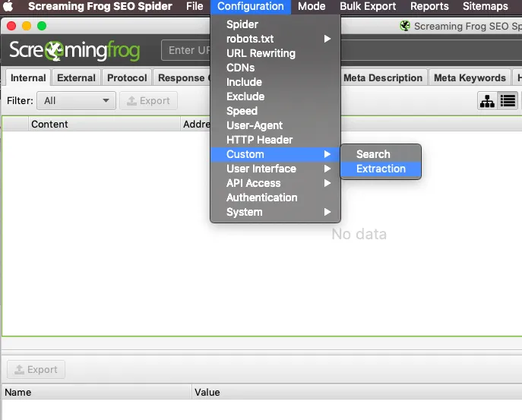Open the Bulk Export menu
The image size is (522, 420).
(368, 6)
